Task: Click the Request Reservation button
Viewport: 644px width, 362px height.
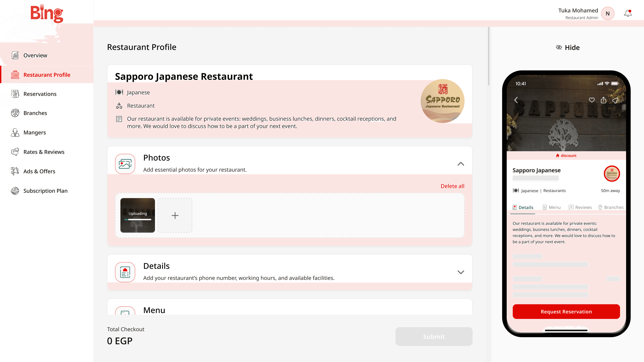Action: 566,312
